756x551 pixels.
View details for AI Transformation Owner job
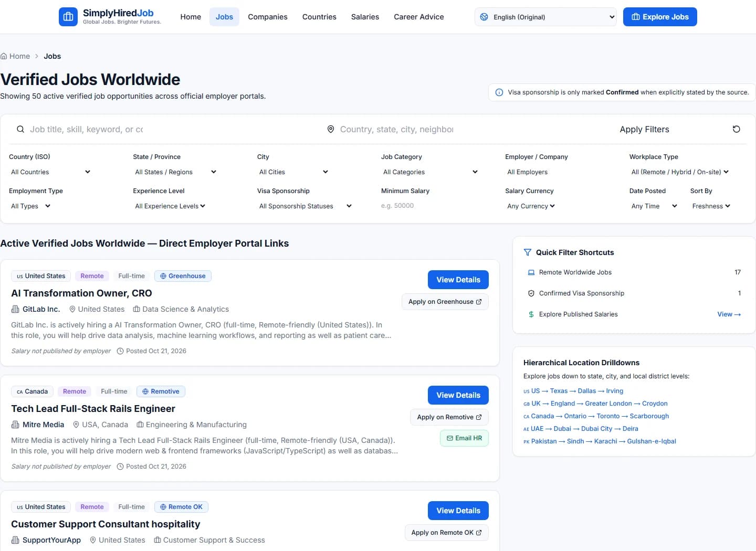click(458, 280)
